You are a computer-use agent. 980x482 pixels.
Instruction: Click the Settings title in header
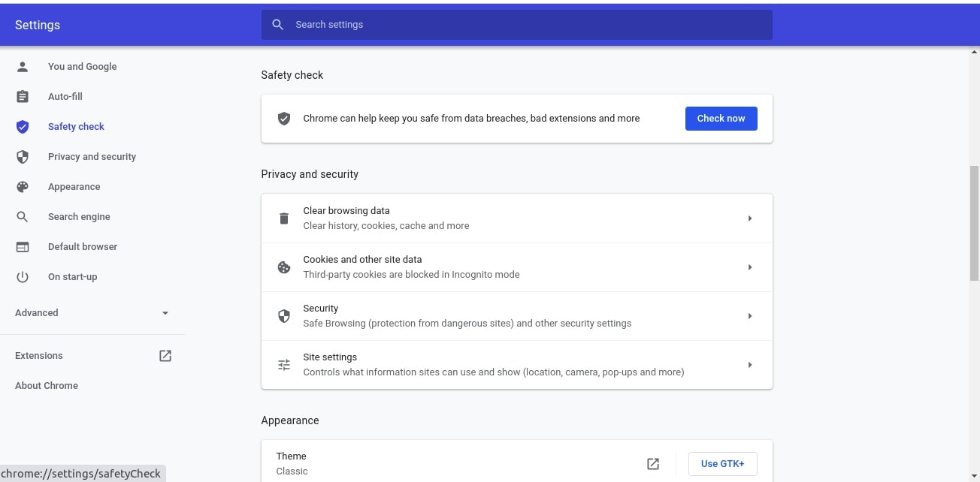pyautogui.click(x=38, y=25)
